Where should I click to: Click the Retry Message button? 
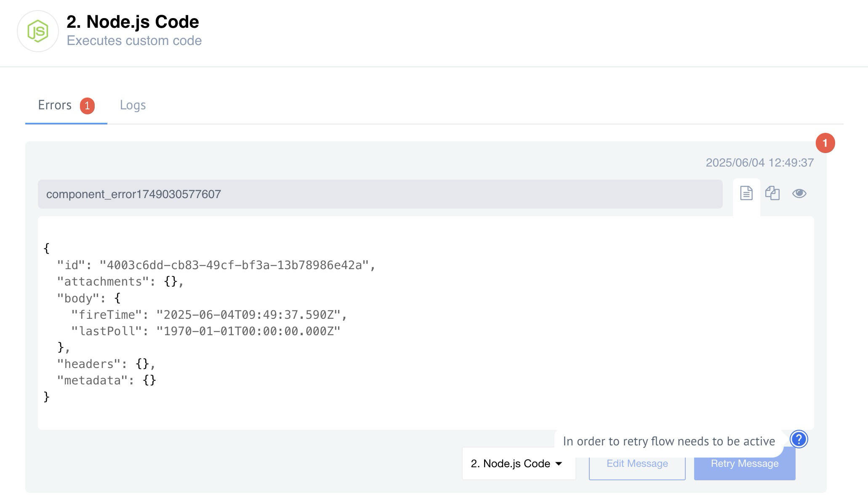(744, 463)
